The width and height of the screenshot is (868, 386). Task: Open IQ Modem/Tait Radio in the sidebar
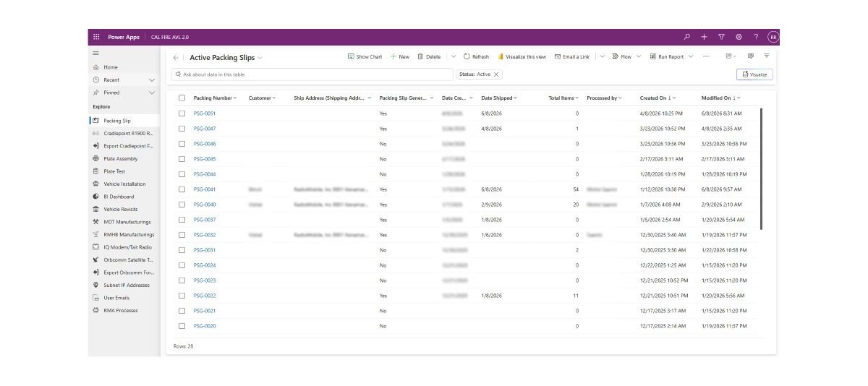click(124, 247)
